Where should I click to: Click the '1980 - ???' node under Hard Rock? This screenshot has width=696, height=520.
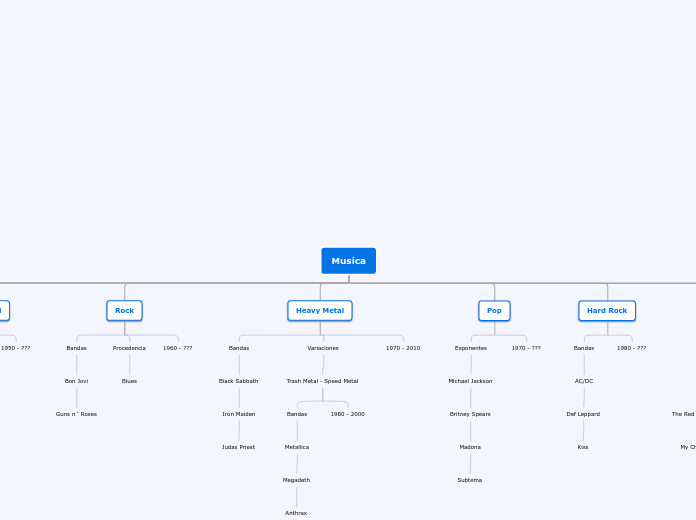632,348
